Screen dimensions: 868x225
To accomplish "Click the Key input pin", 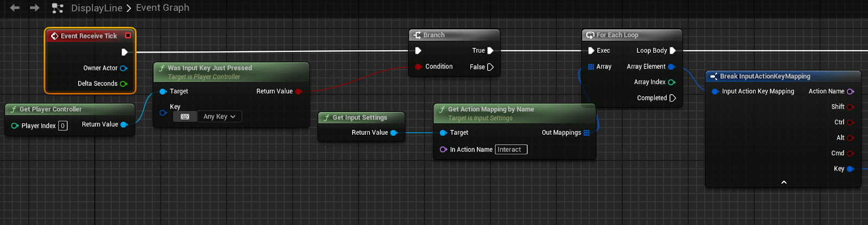I will coord(163,112).
